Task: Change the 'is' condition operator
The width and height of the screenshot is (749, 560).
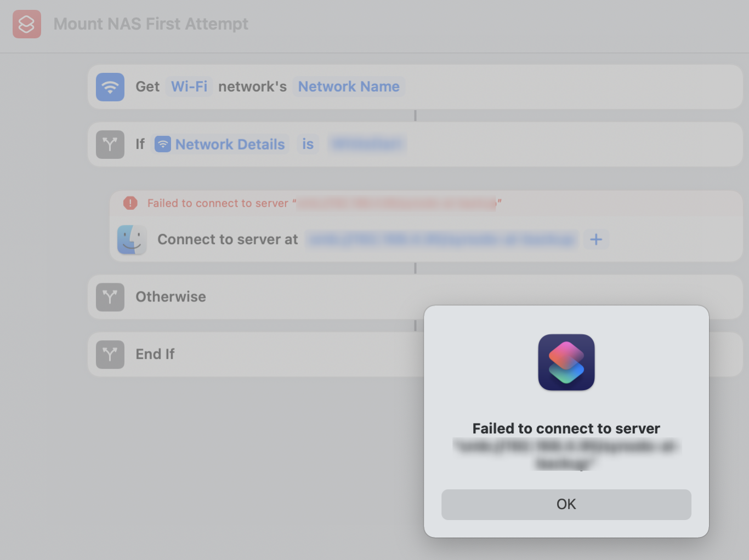Action: [x=308, y=144]
